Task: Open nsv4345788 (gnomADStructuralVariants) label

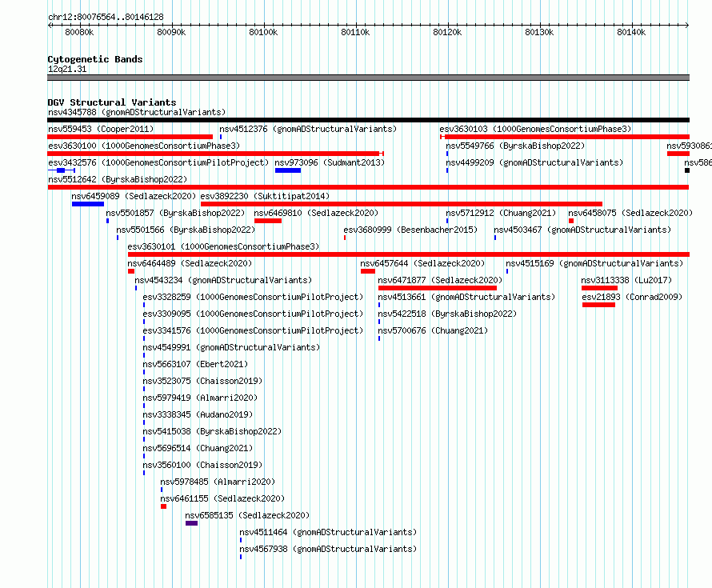Action: (137, 112)
